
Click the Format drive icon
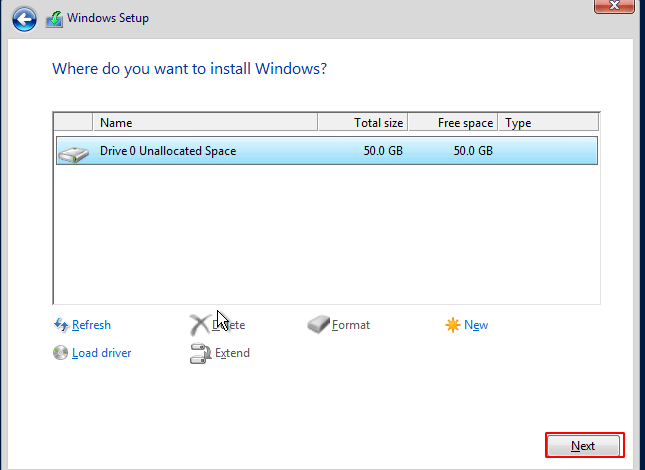point(318,324)
